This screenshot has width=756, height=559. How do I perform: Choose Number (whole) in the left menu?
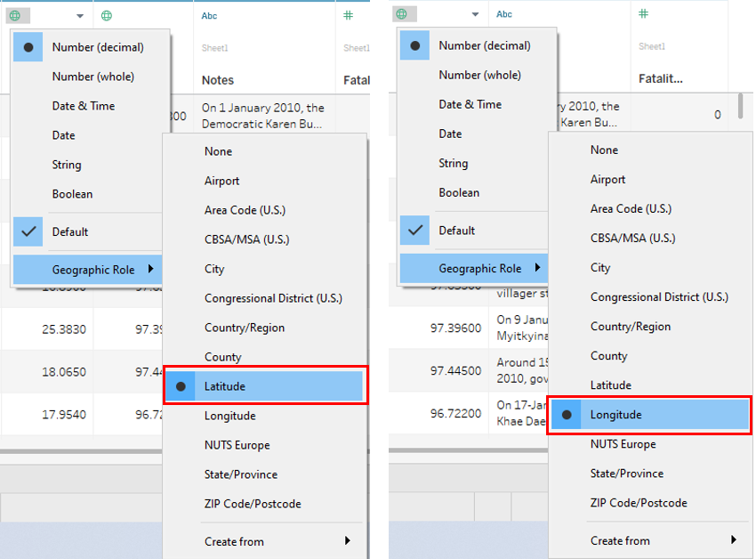pyautogui.click(x=92, y=77)
